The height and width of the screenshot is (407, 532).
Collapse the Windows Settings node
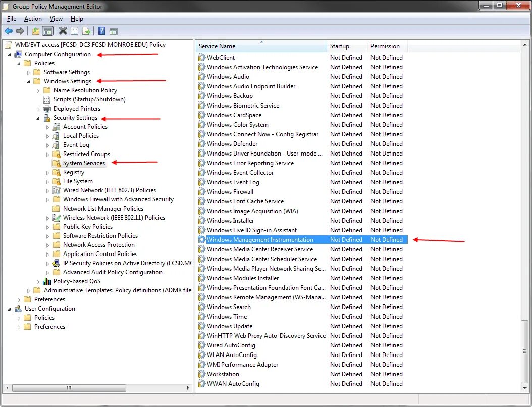(28, 82)
